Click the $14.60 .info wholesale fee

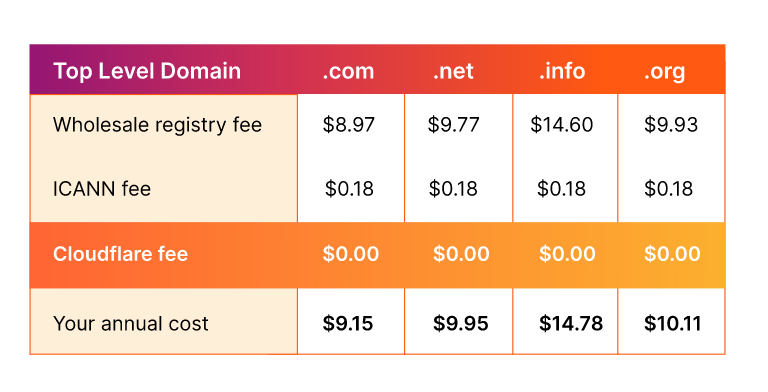(562, 124)
